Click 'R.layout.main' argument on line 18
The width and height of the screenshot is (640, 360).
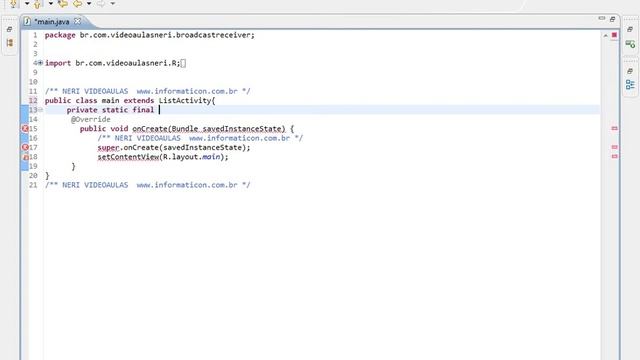tap(191, 157)
